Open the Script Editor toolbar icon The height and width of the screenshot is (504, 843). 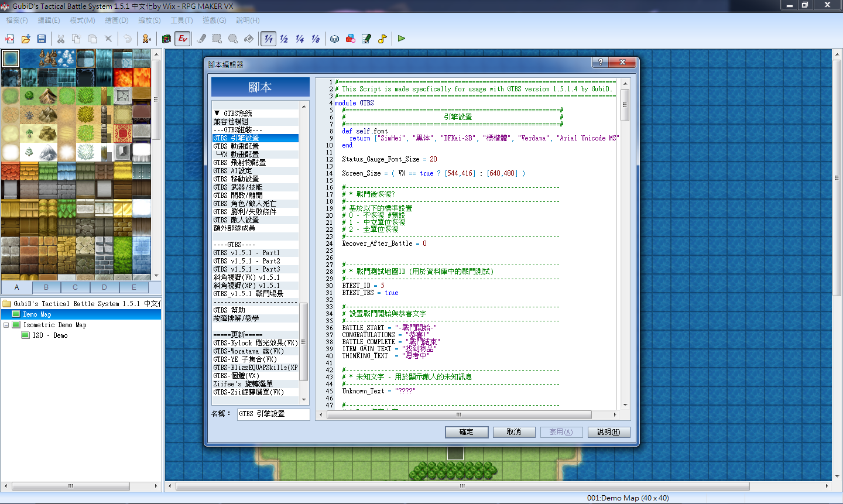tap(366, 39)
